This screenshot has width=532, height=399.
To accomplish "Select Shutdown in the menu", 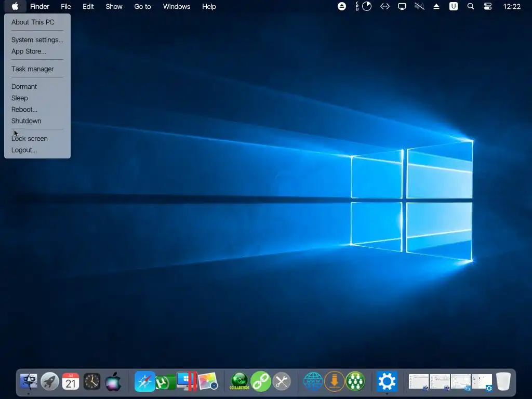I will tap(26, 121).
